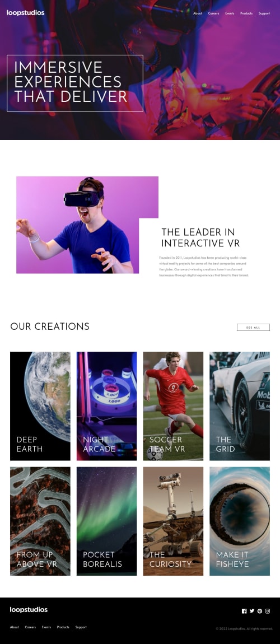
Task: Open the Instagram icon in footer
Action: coord(268,611)
